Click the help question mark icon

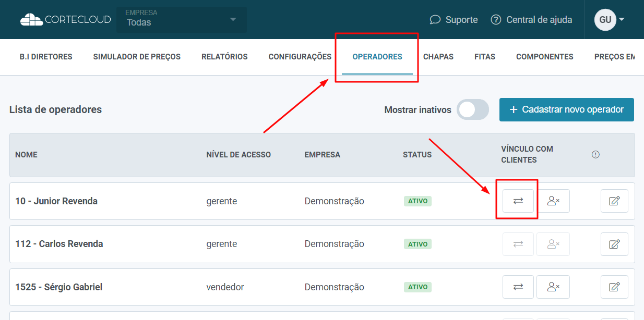[x=496, y=19]
